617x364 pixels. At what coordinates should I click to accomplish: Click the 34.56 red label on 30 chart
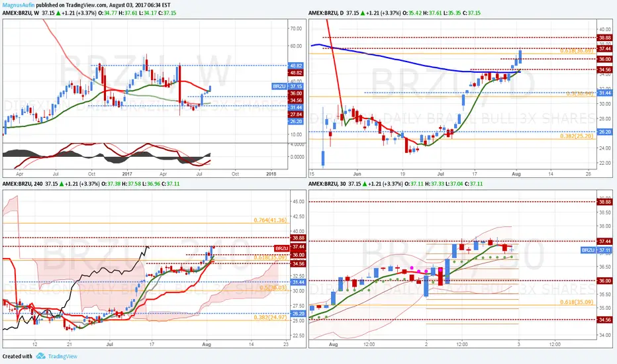click(x=605, y=320)
